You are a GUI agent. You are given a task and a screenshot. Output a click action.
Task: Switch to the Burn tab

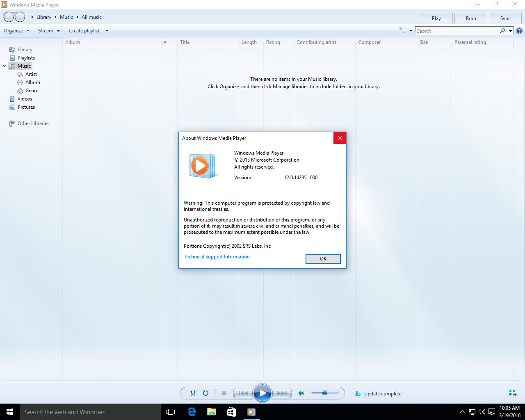click(x=471, y=18)
